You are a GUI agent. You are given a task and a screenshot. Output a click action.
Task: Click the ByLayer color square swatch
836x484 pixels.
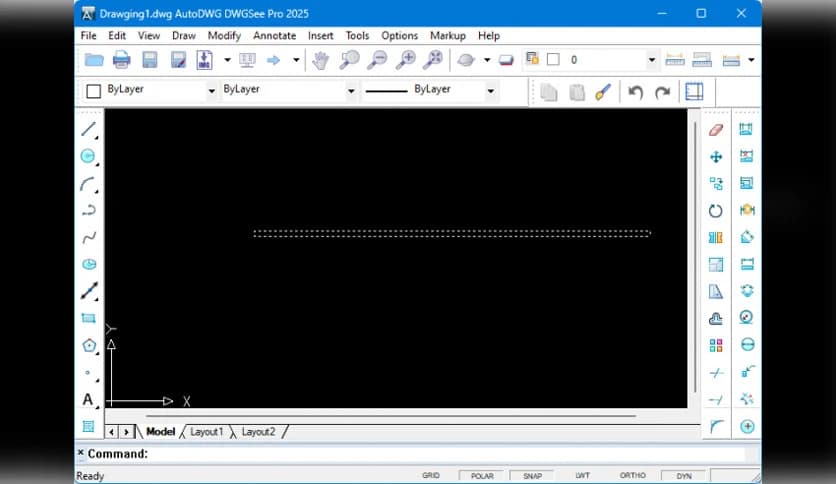click(93, 91)
